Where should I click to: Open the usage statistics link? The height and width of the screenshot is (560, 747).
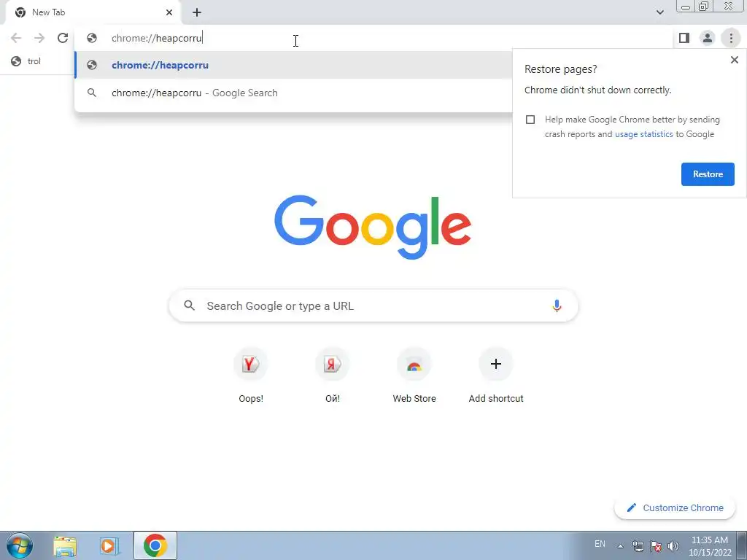coord(643,134)
